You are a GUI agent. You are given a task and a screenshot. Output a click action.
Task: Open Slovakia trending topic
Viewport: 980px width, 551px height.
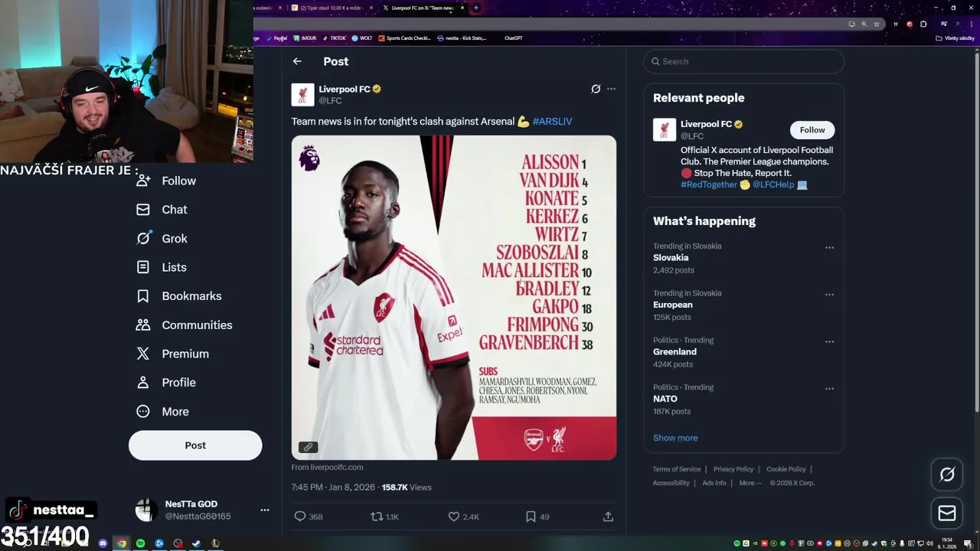pos(671,258)
